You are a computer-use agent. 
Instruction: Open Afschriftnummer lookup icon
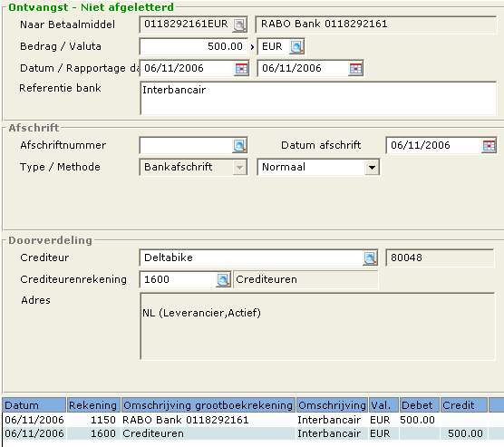(x=239, y=146)
